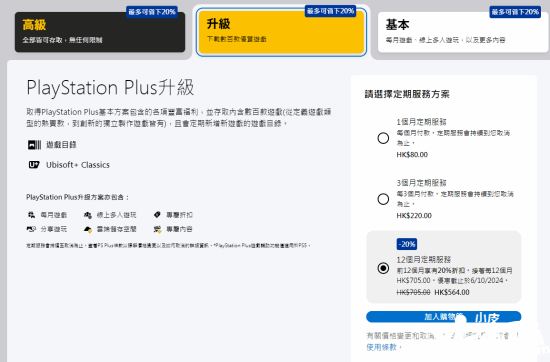The height and width of the screenshot is (362, 550).
Task: Click the monthly games icon beside 每月遊戲
Action: (x=32, y=215)
